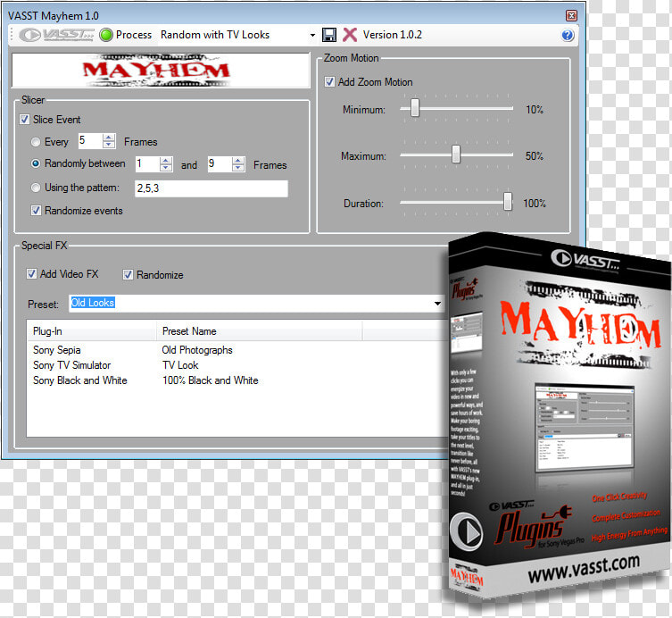Click the Version 1.0.2 label
Screen dimensions: 672x618
click(x=393, y=35)
